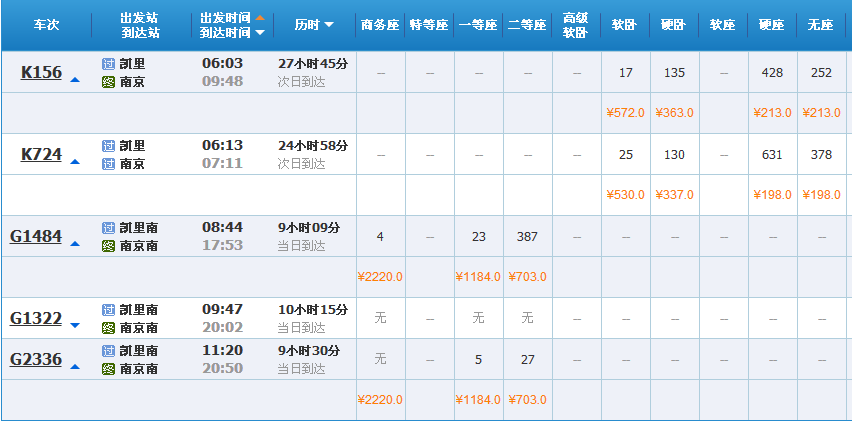Click G1322 duration 10小时15分
This screenshot has height=426, width=852.
pyautogui.click(x=313, y=310)
